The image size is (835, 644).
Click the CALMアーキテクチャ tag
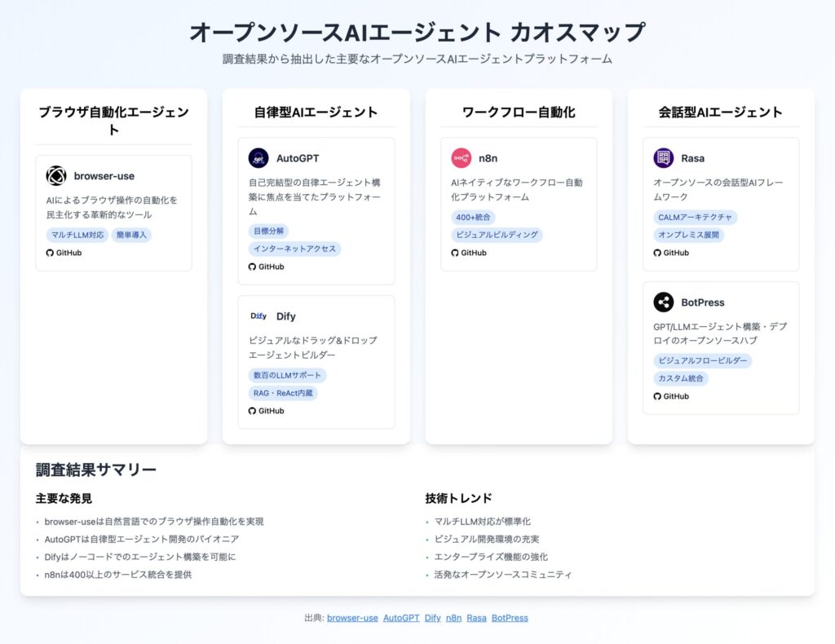point(695,217)
